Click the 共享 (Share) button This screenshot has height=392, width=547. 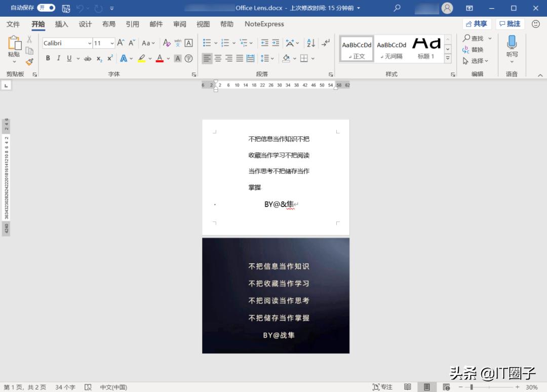click(x=476, y=23)
